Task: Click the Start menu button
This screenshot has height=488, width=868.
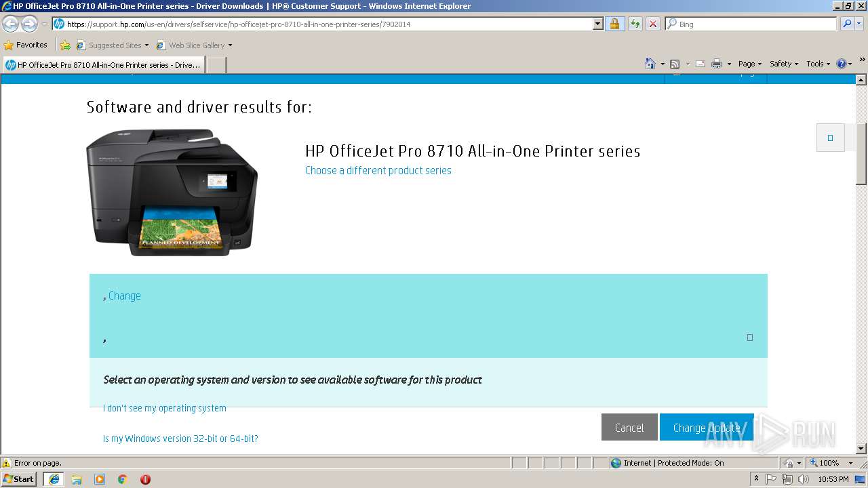Action: click(19, 479)
